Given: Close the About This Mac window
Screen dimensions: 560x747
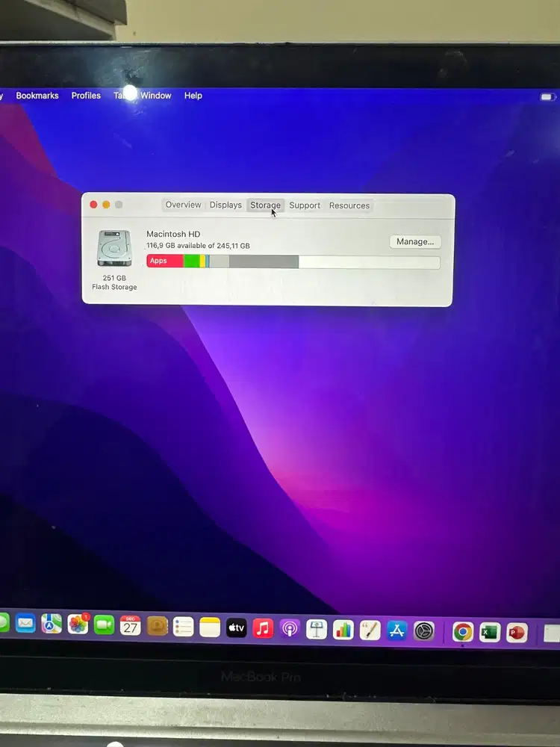Looking at the screenshot, I should [x=93, y=205].
